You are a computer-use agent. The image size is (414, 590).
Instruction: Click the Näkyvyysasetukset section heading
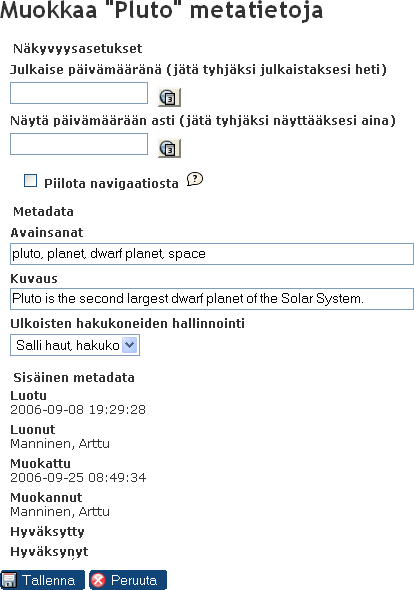point(78,49)
